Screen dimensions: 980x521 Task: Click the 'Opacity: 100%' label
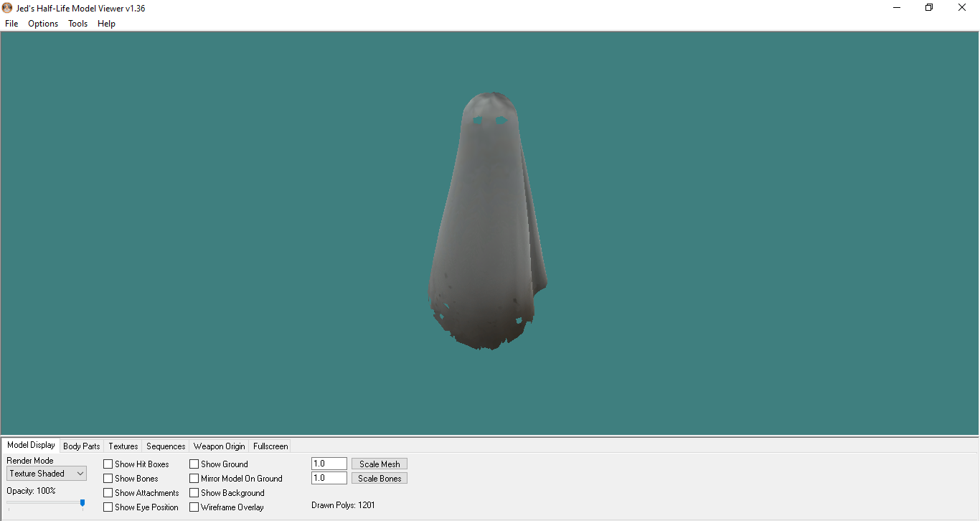pyautogui.click(x=31, y=491)
